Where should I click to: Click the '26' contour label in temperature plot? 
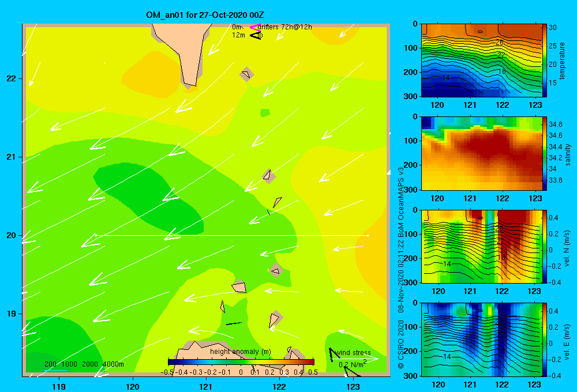(499, 42)
